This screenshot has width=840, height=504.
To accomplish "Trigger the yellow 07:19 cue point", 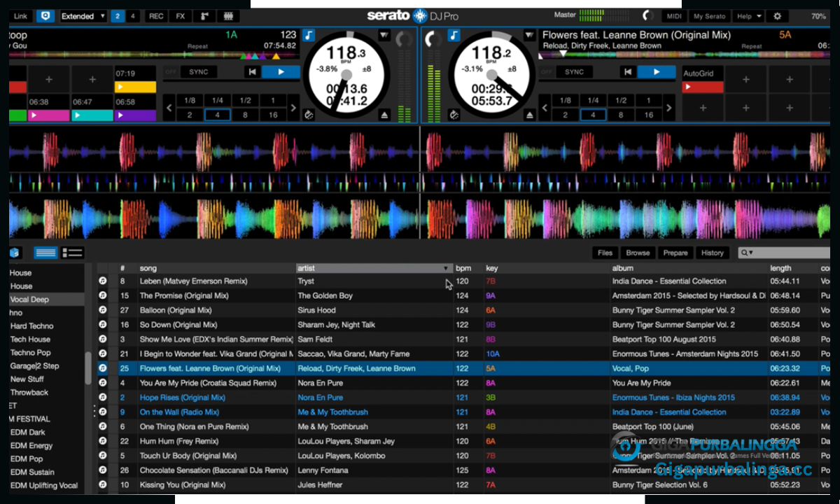I will (x=135, y=87).
